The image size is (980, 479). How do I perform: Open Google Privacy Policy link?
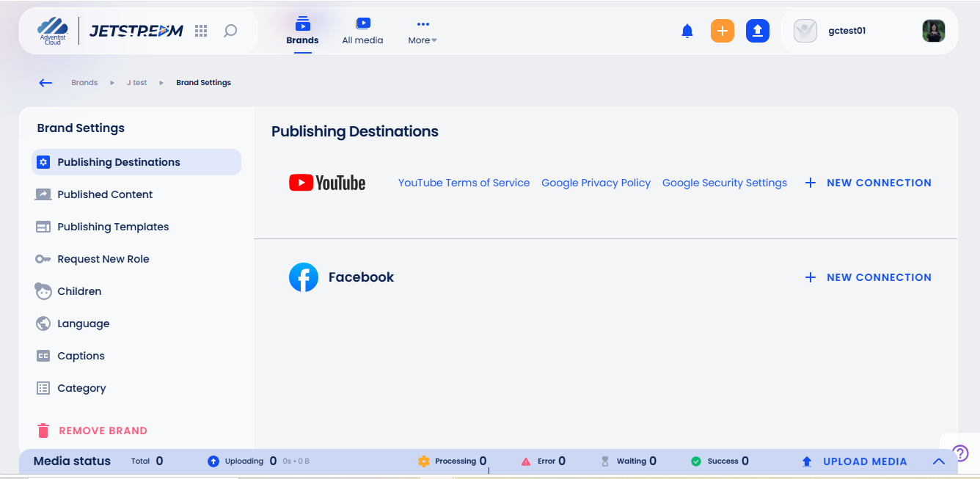pyautogui.click(x=596, y=183)
